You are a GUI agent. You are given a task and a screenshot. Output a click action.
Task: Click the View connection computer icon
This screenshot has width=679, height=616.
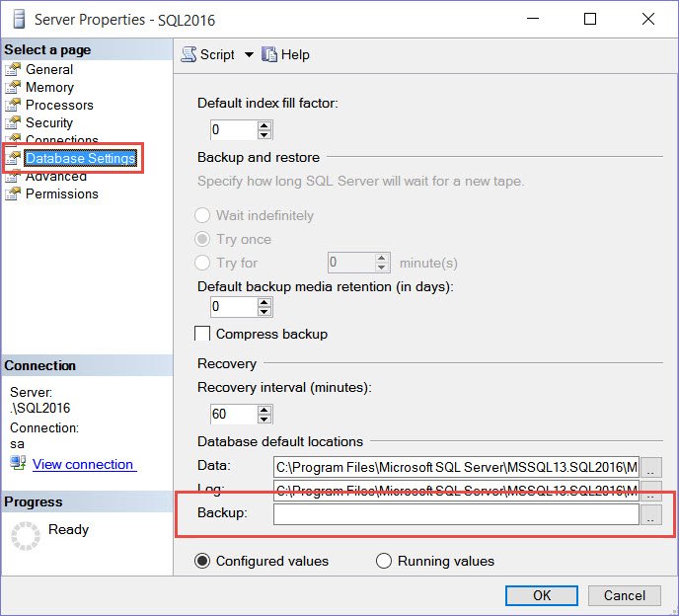(x=18, y=463)
